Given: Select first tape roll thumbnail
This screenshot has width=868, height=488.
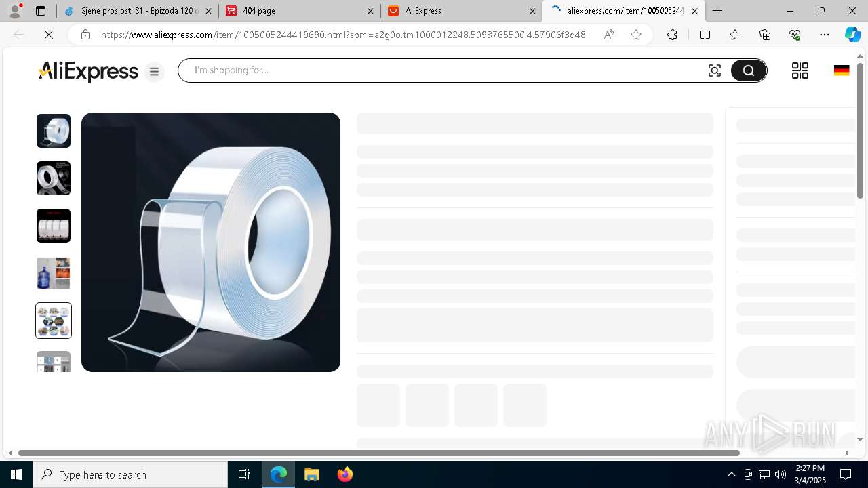Looking at the screenshot, I should pos(54,131).
